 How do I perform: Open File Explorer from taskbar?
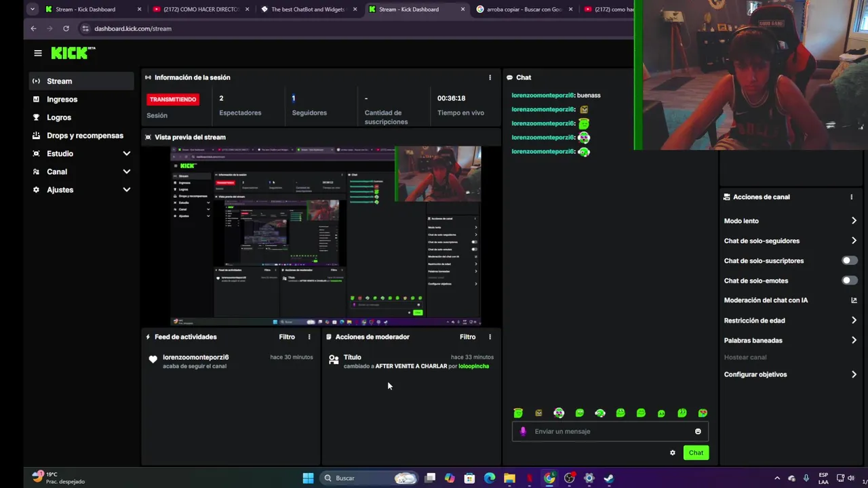tap(509, 478)
